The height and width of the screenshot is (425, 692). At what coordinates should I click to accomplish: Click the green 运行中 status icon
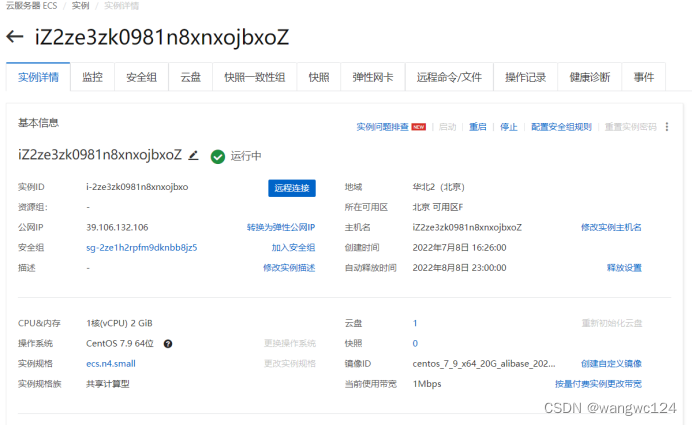click(218, 156)
